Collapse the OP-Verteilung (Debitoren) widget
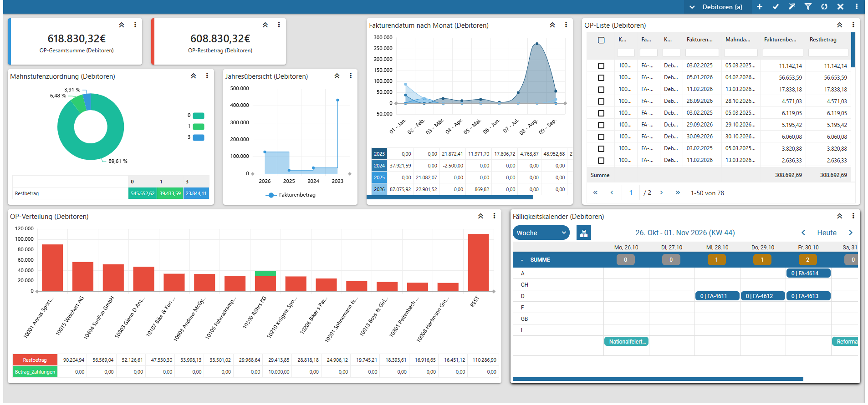The image size is (868, 405). [480, 216]
